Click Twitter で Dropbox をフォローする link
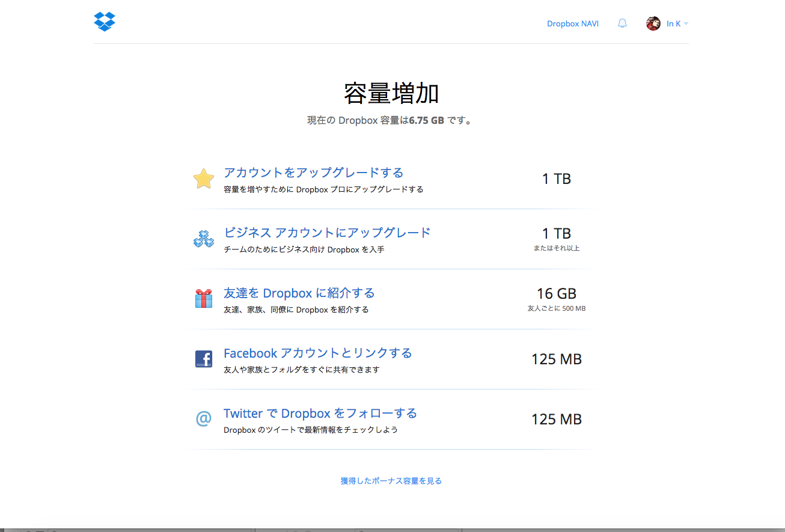This screenshot has height=532, width=785. [320, 414]
